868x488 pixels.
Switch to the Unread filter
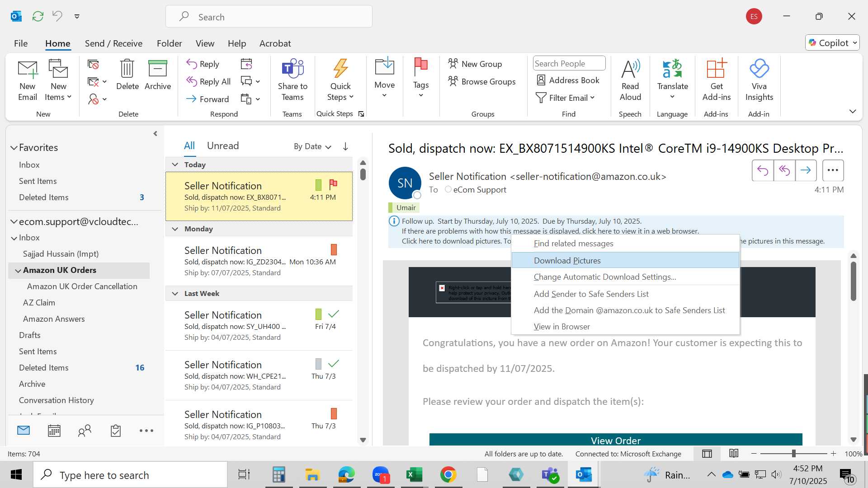pos(223,146)
